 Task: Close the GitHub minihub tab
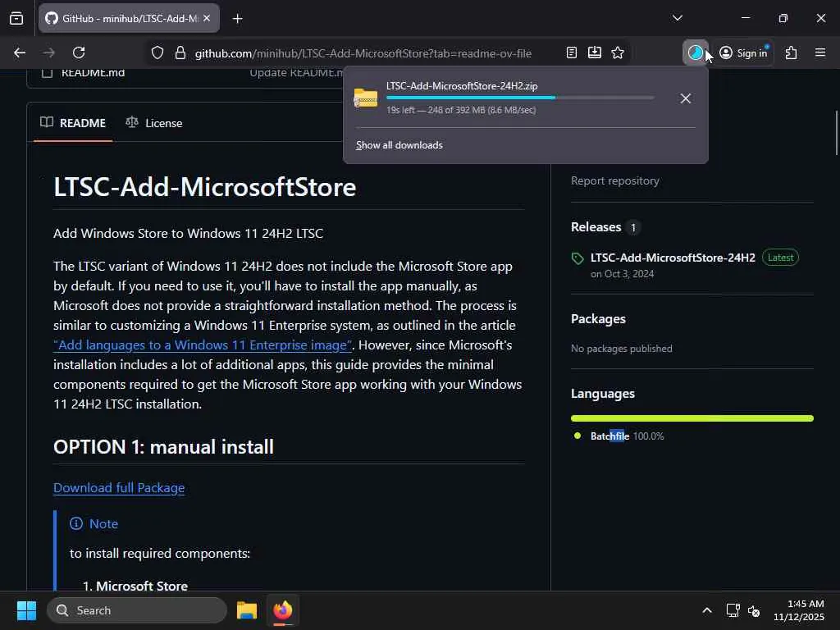[207, 18]
